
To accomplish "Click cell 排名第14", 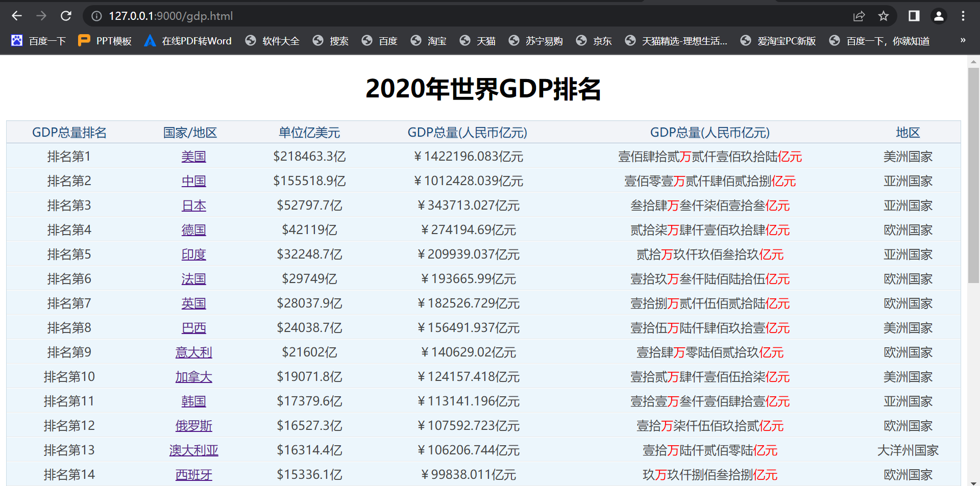I will pos(69,475).
